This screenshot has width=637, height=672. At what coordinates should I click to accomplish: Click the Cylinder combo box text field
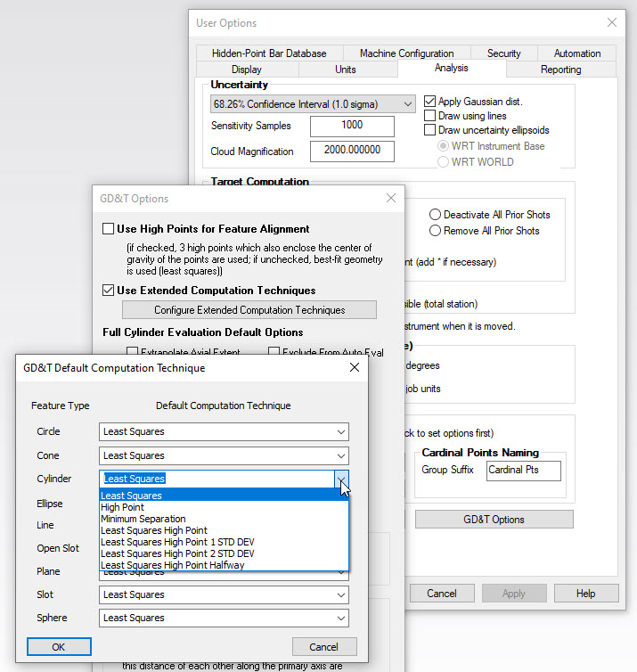216,479
